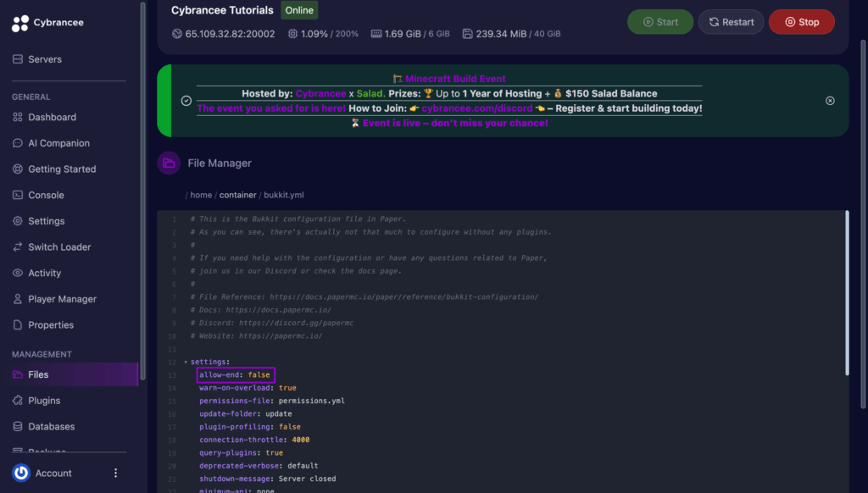Click the bukkit.yml breadcrumb filename
This screenshot has height=493, width=868.
click(283, 195)
